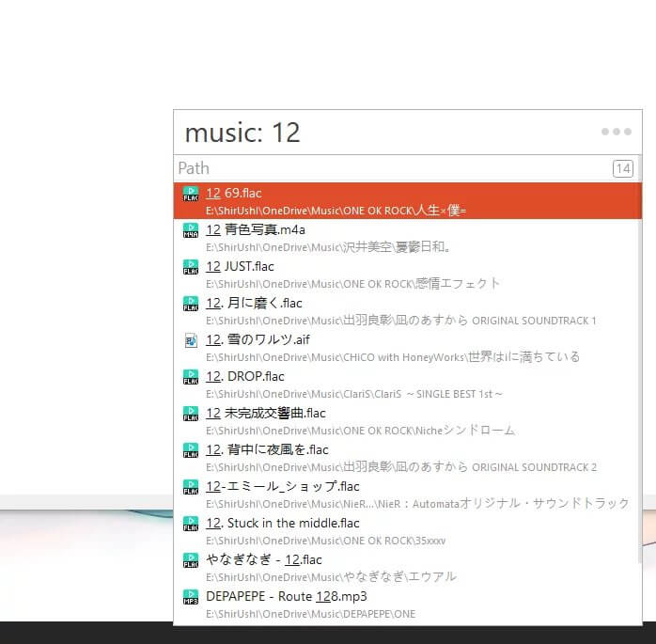
Task: Click the FLAC icon beside Stuck in the middle
Action: pos(191,524)
